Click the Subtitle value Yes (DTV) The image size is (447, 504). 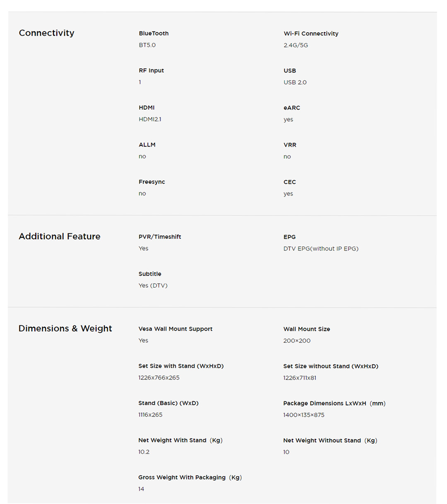pyautogui.click(x=153, y=286)
